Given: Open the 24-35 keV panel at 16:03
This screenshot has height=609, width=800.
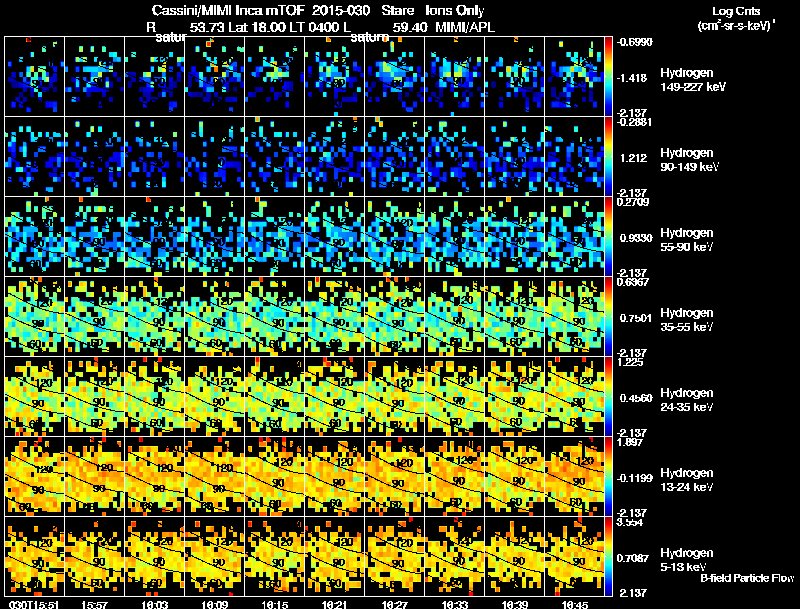Looking at the screenshot, I should (155, 397).
